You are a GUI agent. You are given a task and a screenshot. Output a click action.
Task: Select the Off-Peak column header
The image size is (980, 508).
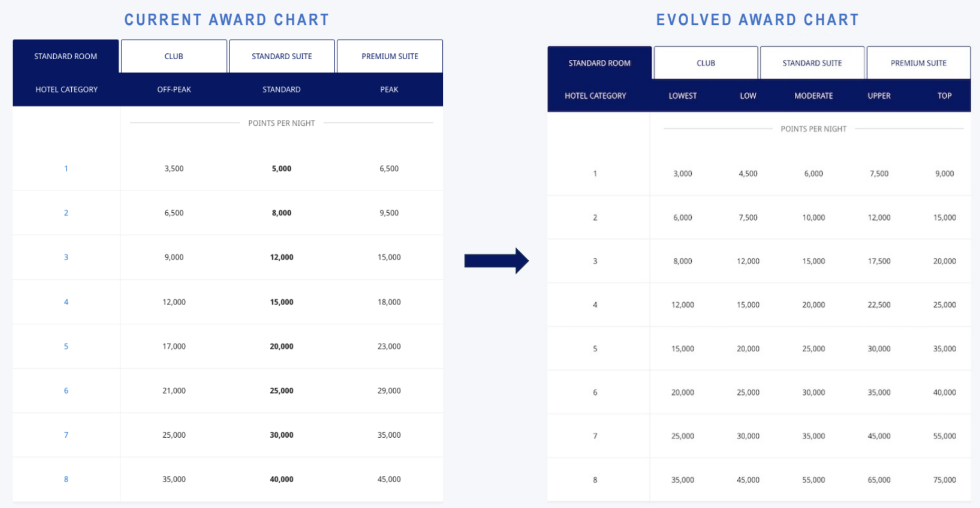174,89
